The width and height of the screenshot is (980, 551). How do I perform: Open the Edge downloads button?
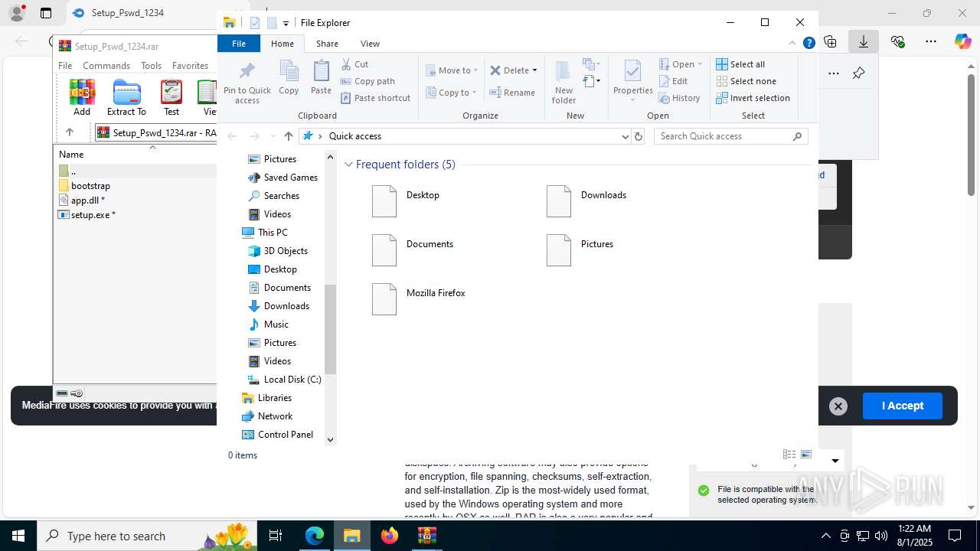[863, 41]
